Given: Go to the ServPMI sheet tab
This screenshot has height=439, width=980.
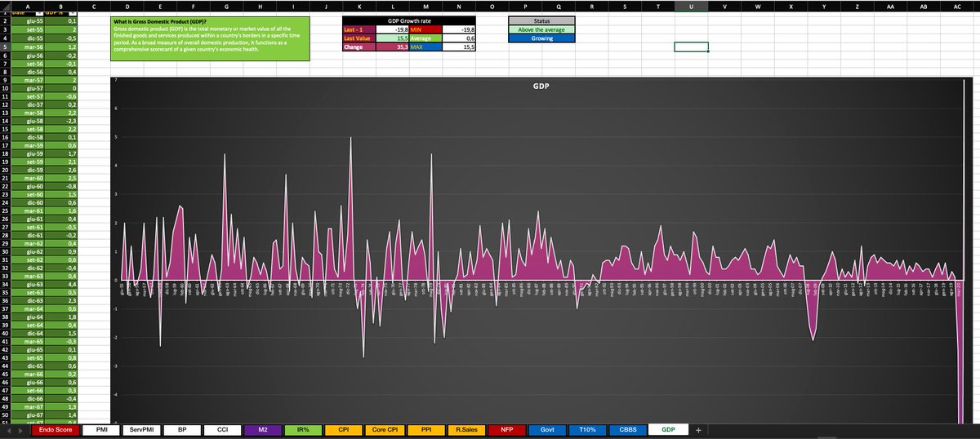Looking at the screenshot, I should coord(142,429).
